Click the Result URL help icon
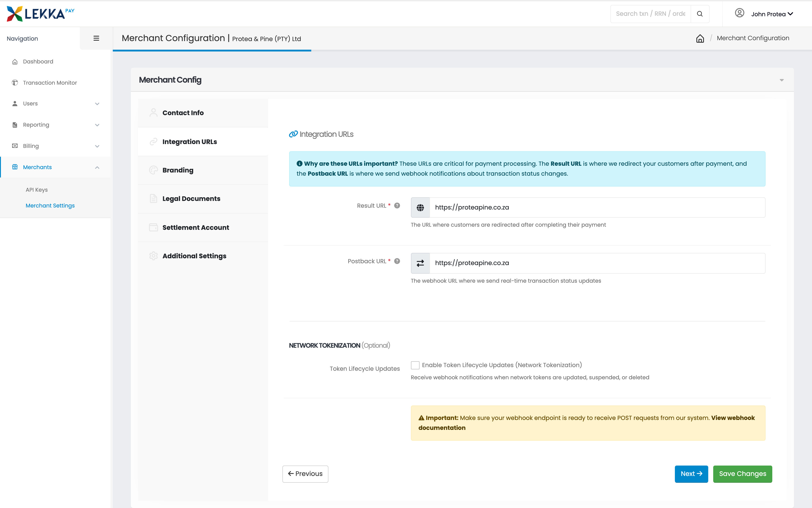The height and width of the screenshot is (508, 812). [397, 206]
